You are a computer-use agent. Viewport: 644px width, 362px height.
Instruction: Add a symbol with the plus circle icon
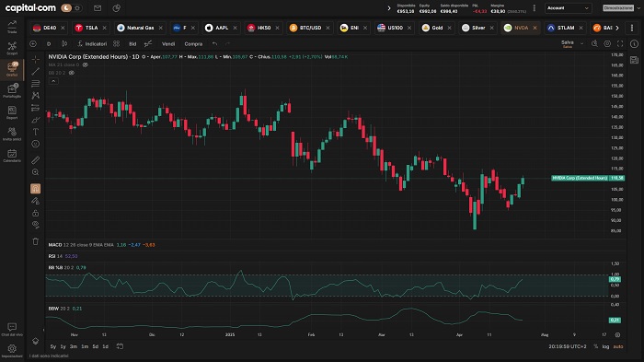click(33, 43)
